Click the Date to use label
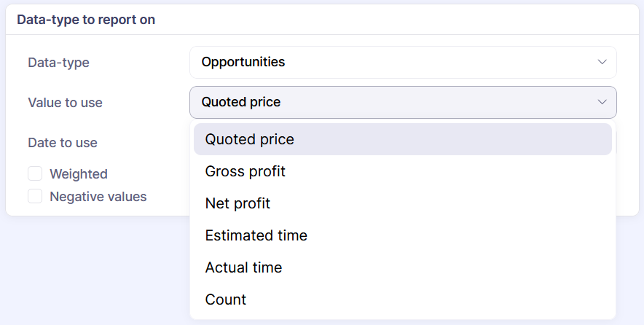 click(63, 143)
